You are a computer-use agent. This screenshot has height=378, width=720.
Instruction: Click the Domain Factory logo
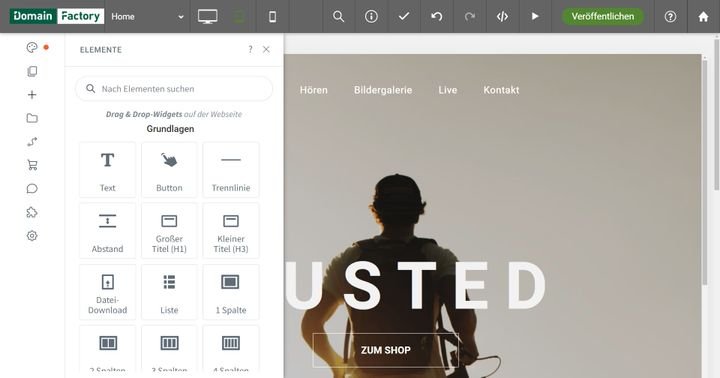(57, 16)
